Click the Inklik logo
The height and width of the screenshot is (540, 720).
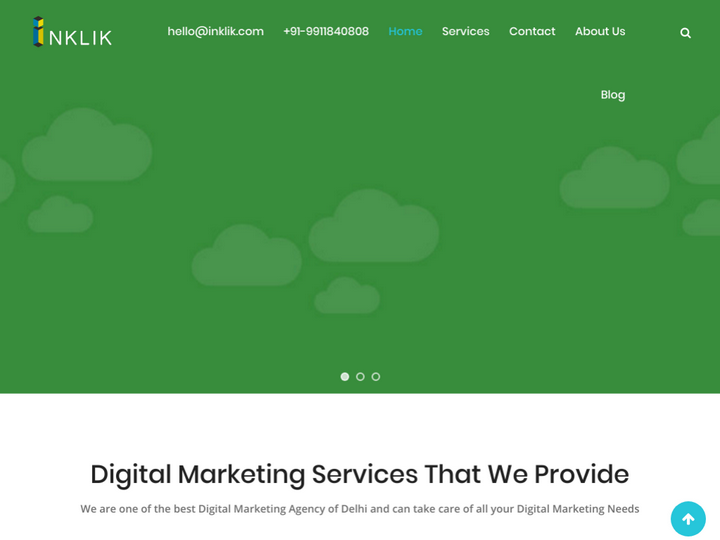[x=72, y=32]
